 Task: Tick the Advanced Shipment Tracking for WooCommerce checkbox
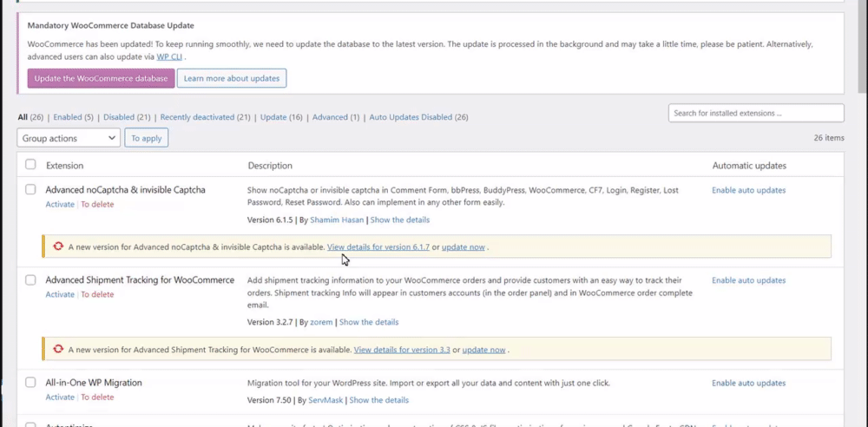pyautogui.click(x=30, y=280)
